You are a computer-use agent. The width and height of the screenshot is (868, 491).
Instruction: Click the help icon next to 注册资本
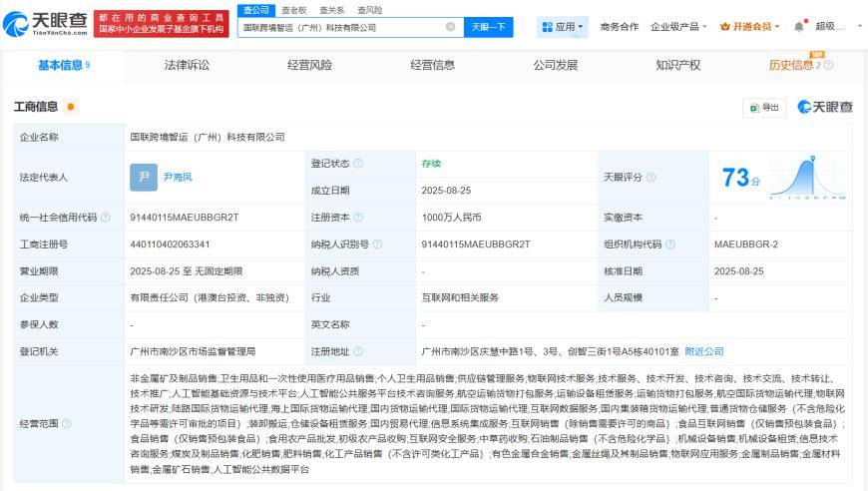tap(358, 218)
